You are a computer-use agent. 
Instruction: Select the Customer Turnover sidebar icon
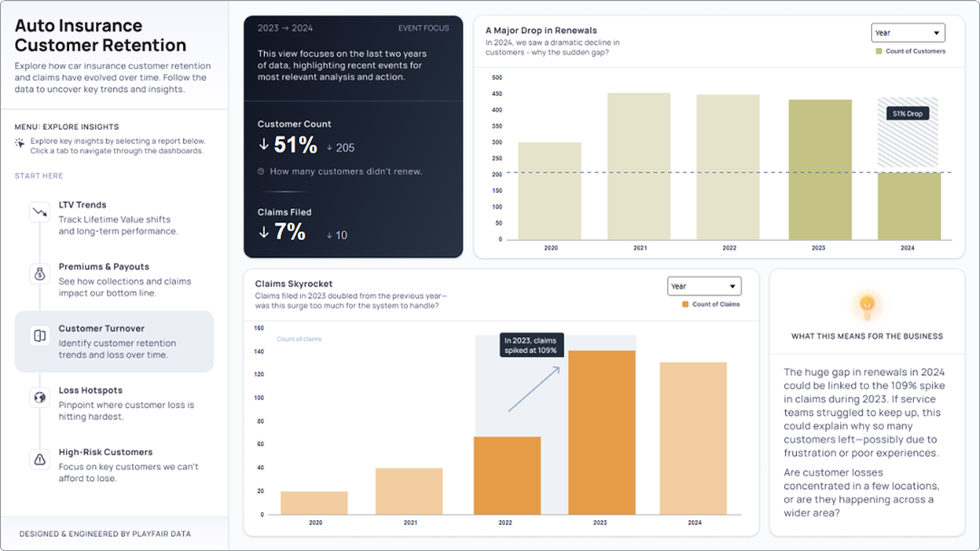[x=39, y=333]
